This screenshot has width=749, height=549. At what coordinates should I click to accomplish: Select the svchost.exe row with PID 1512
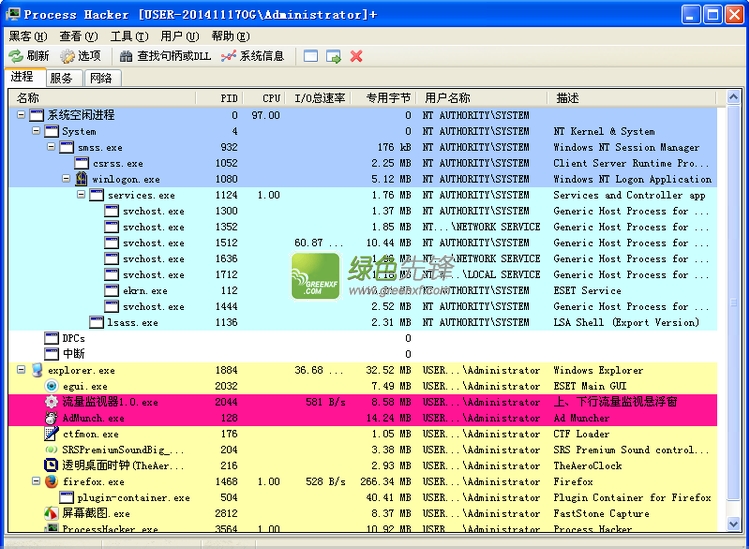point(363,243)
